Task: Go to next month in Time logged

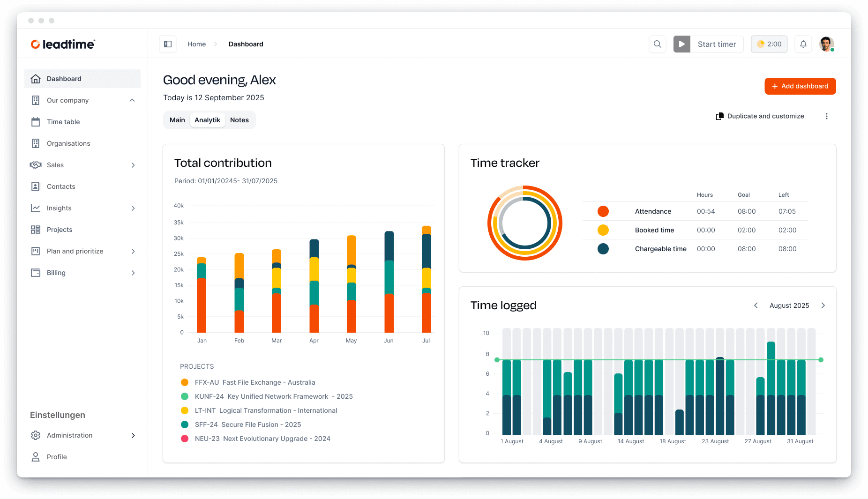Action: [x=823, y=305]
